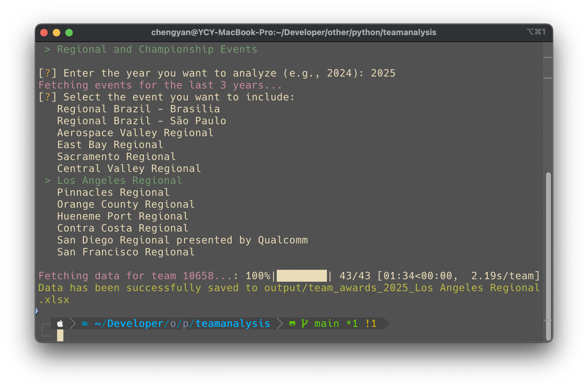
Task: Click 'Hueneme Port Regional' entry
Action: click(123, 216)
